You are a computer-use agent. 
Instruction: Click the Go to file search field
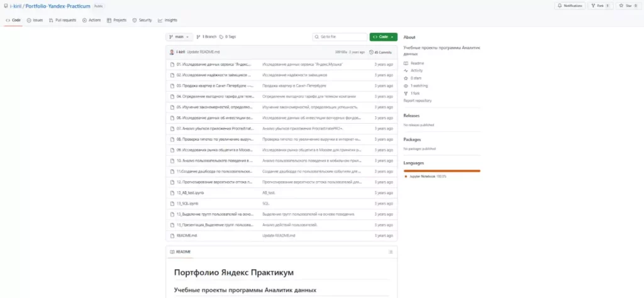pyautogui.click(x=340, y=37)
